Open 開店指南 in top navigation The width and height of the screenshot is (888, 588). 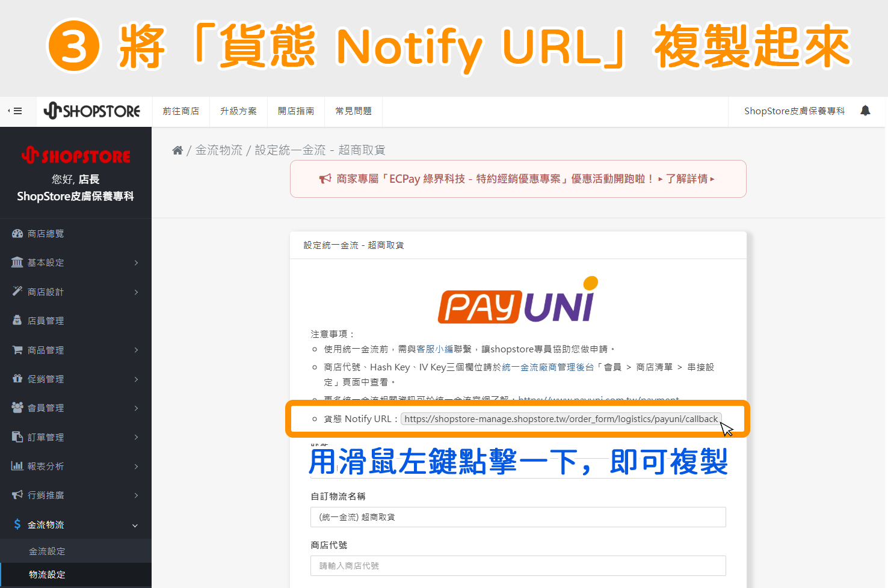(296, 111)
